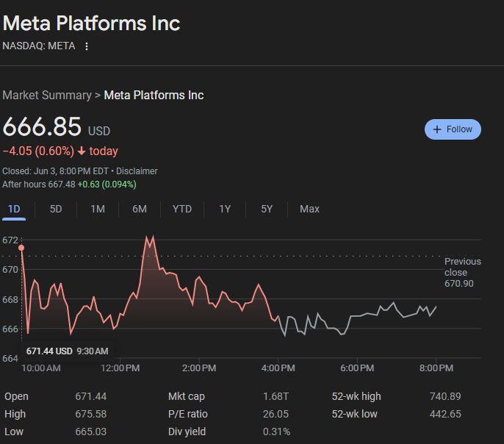
Task: Click the 52-wk high value 740.89
Action: coord(445,396)
